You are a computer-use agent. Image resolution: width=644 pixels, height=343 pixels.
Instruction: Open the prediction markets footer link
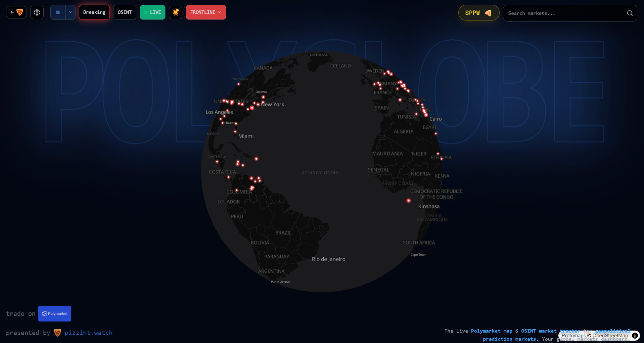(509, 339)
